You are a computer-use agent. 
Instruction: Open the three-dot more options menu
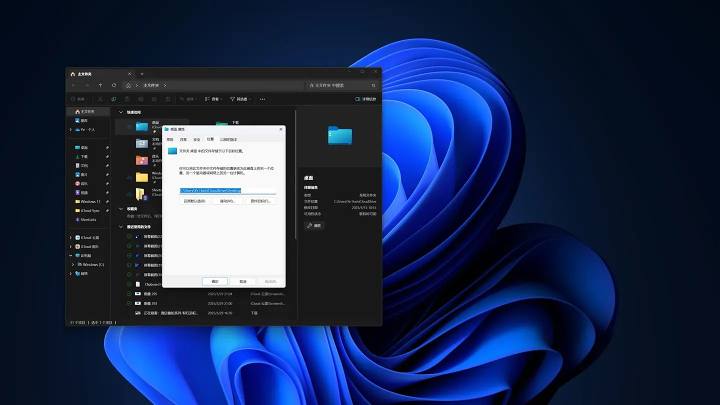pyautogui.click(x=262, y=99)
